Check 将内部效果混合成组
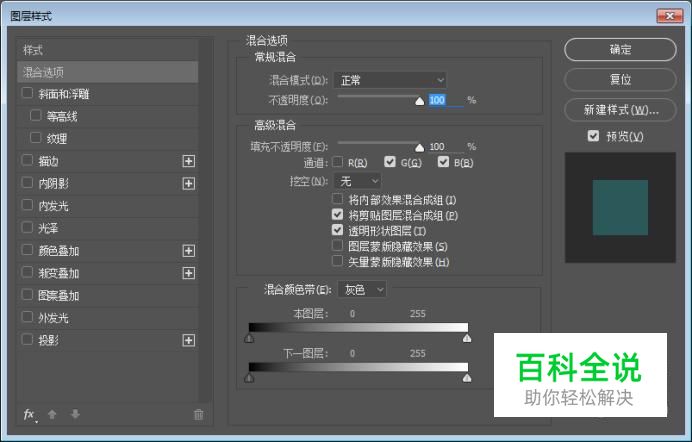This screenshot has width=692, height=442. pos(338,199)
